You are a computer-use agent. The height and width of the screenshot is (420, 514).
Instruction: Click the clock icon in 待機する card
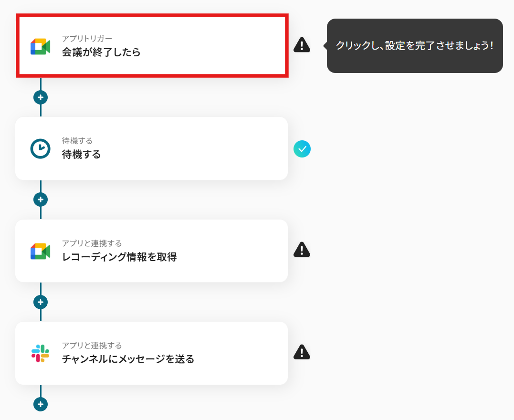(40, 149)
